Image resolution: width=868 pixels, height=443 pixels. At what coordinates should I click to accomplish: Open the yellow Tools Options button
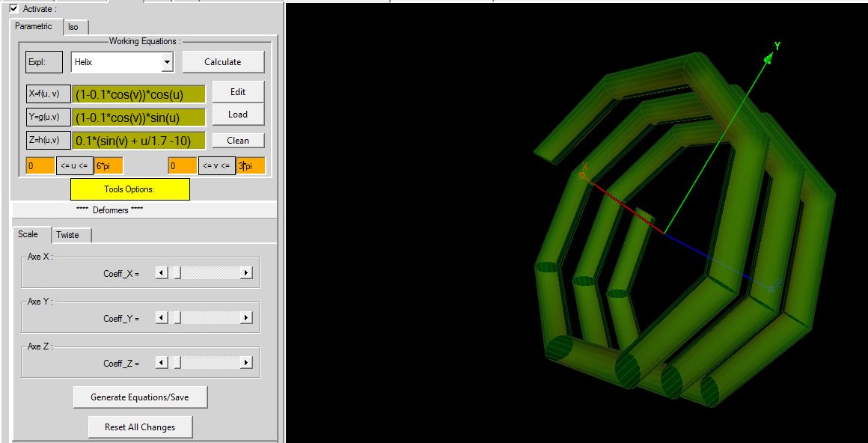(x=129, y=189)
